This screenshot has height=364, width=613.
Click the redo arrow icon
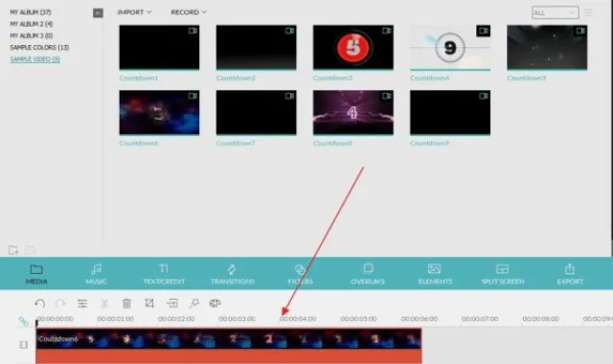pos(60,304)
